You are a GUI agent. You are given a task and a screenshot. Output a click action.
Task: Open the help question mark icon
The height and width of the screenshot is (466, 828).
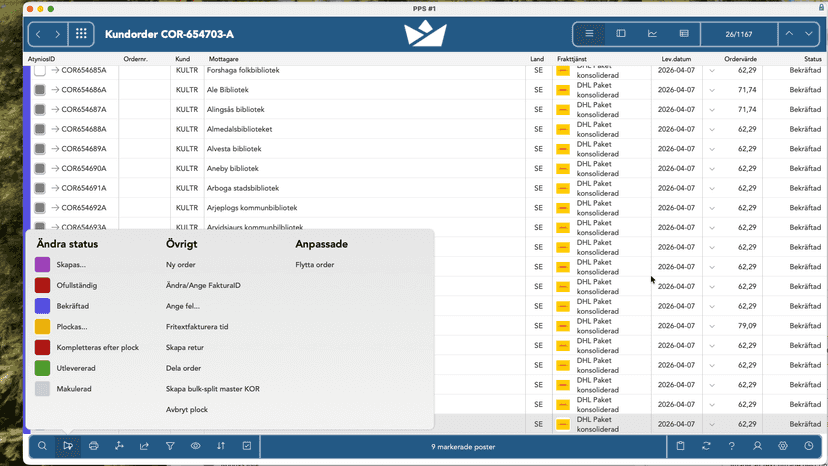pyautogui.click(x=731, y=446)
